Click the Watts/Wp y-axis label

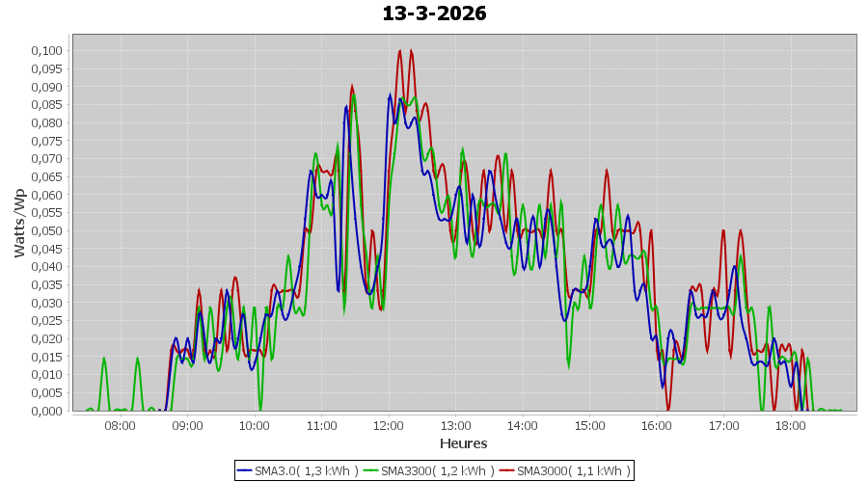[x=19, y=223]
